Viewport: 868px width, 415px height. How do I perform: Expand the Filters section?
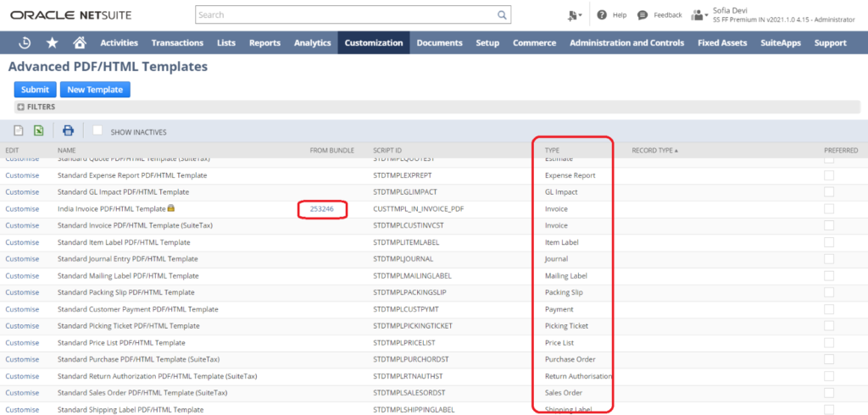pos(21,108)
